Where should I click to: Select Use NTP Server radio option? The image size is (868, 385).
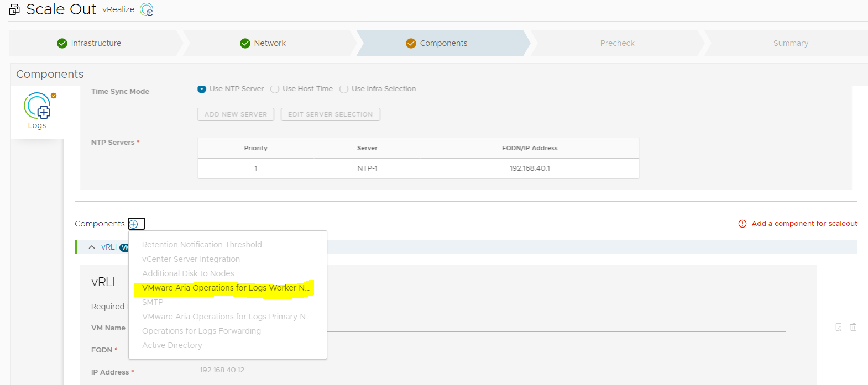[x=202, y=89]
